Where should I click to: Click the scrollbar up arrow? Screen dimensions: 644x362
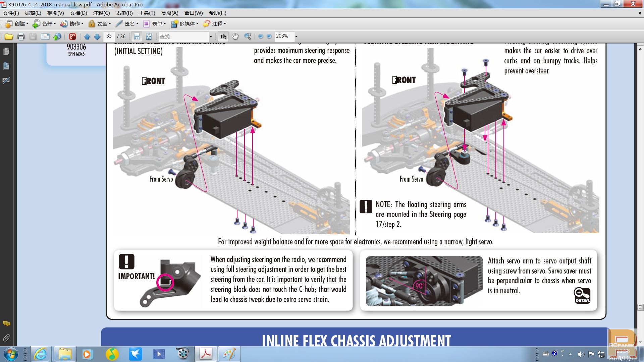(640, 49)
